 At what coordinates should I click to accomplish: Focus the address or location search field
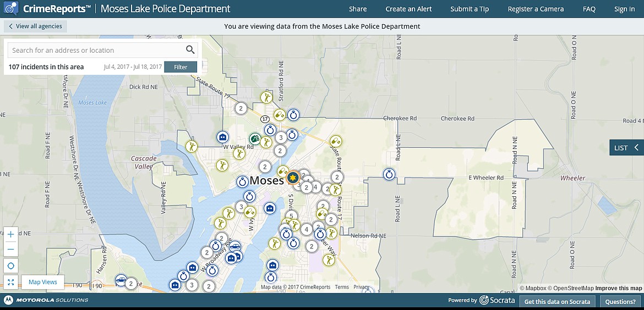[94, 50]
